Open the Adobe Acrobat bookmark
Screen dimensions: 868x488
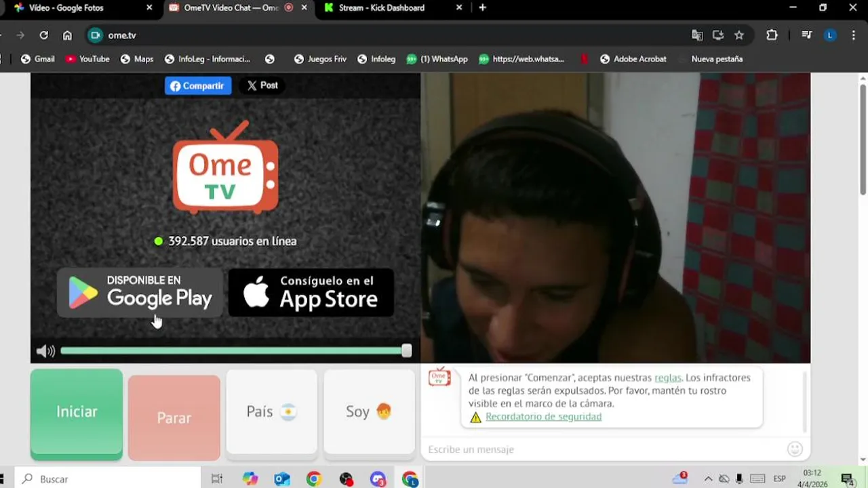[633, 59]
